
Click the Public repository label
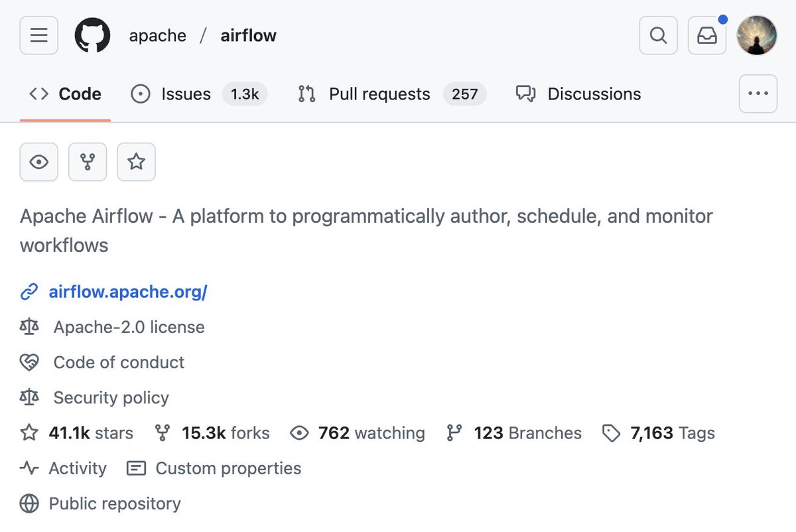[x=115, y=503]
